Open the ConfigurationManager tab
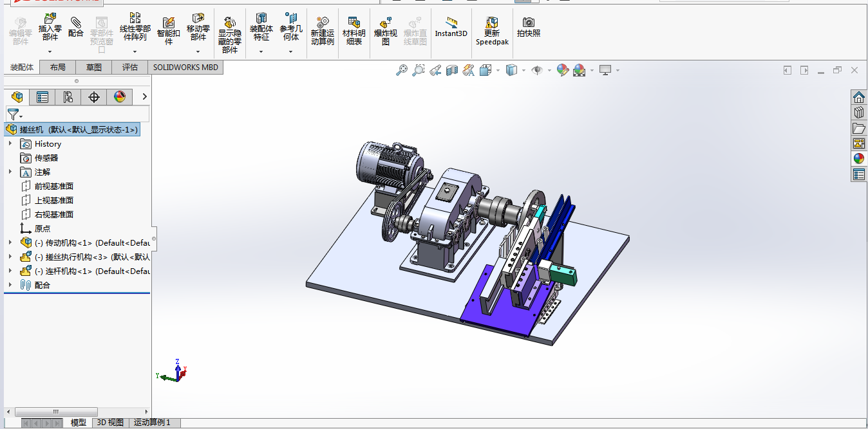 point(68,97)
